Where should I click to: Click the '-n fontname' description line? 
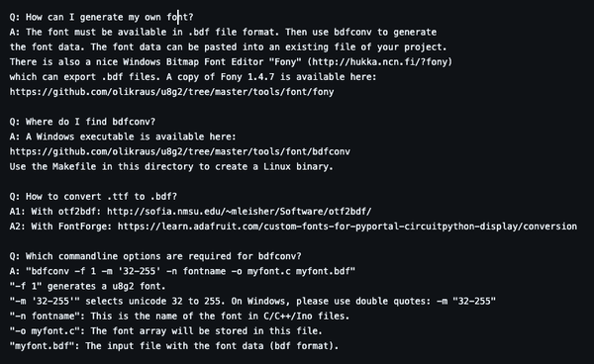(179, 317)
